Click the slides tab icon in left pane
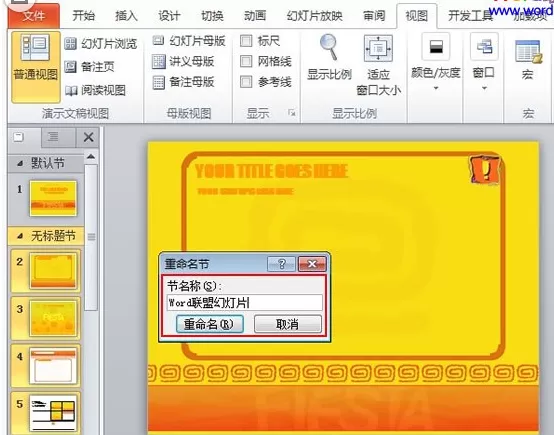The width and height of the screenshot is (554, 435). [18, 137]
